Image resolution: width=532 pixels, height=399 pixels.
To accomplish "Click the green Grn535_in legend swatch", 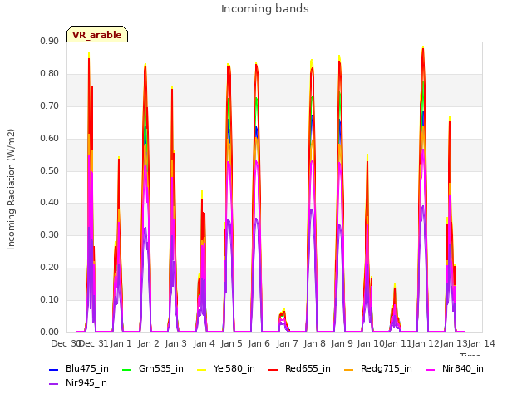I will click(x=126, y=369).
